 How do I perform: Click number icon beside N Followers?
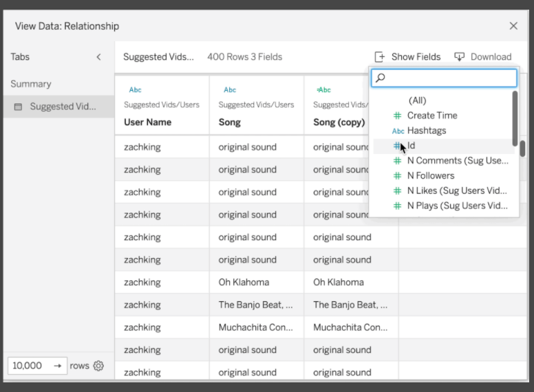[397, 175]
